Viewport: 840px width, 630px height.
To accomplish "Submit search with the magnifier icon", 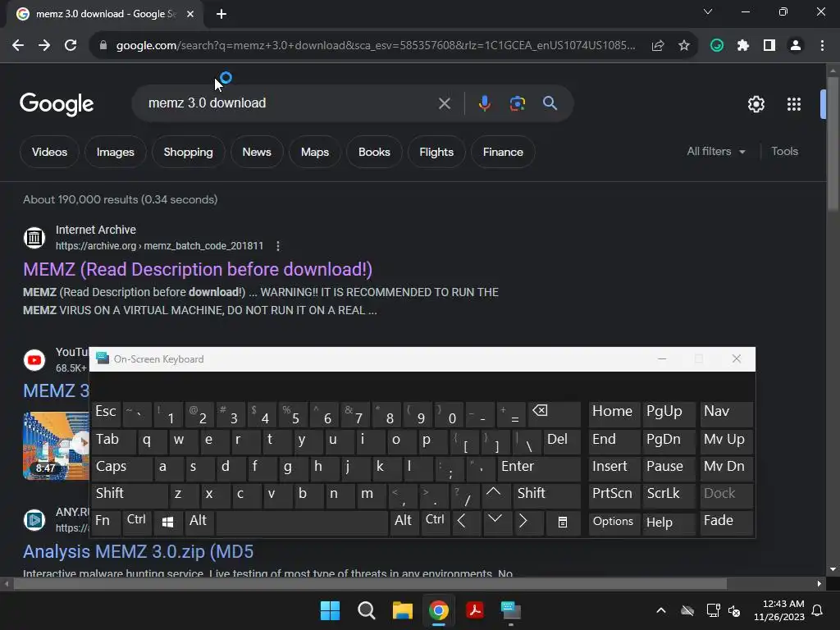I will click(550, 103).
